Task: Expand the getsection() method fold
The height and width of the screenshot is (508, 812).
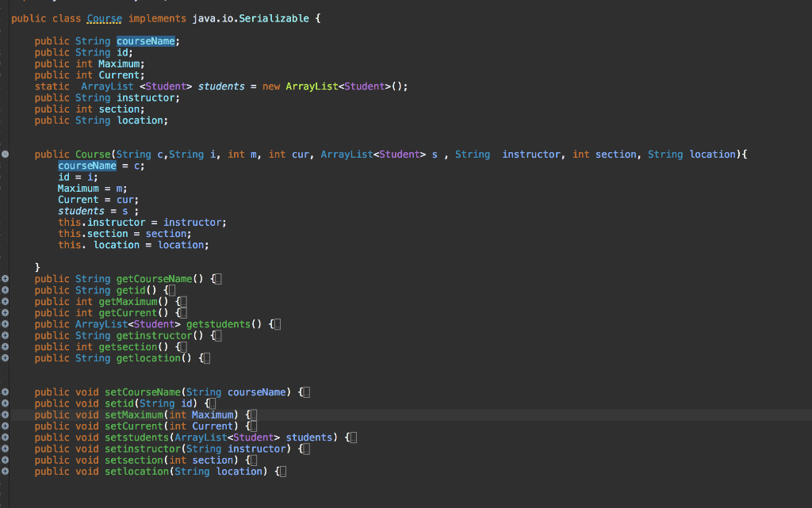Action: coord(5,346)
